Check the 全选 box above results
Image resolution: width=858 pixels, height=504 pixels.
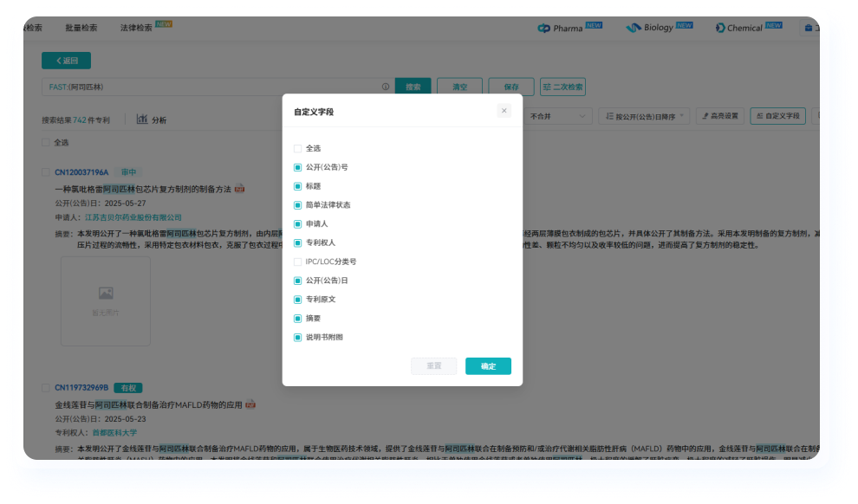point(46,143)
